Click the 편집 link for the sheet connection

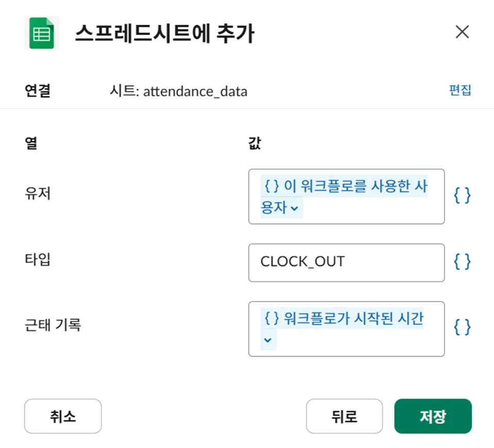click(x=460, y=91)
